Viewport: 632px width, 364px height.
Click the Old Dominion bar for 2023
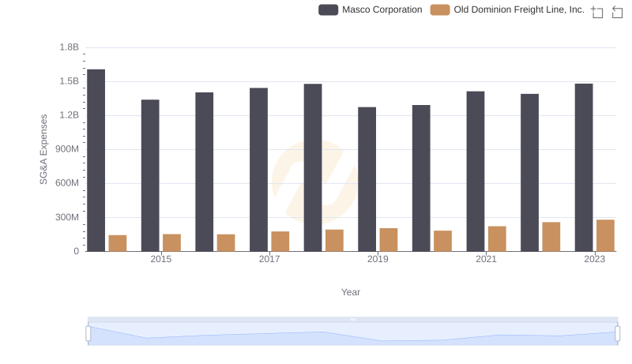coord(605,235)
